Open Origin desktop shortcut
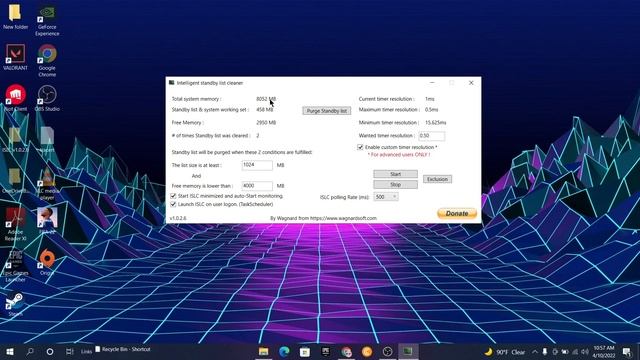 pos(47,262)
